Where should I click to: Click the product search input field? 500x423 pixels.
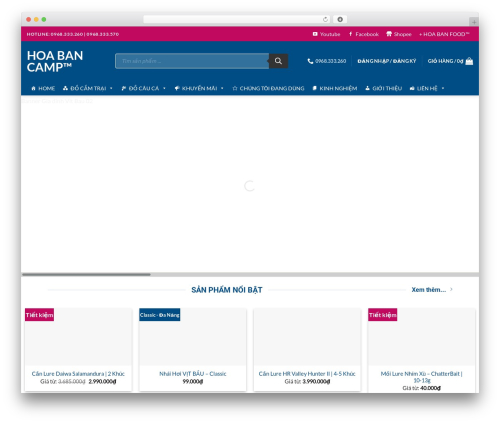tap(192, 61)
